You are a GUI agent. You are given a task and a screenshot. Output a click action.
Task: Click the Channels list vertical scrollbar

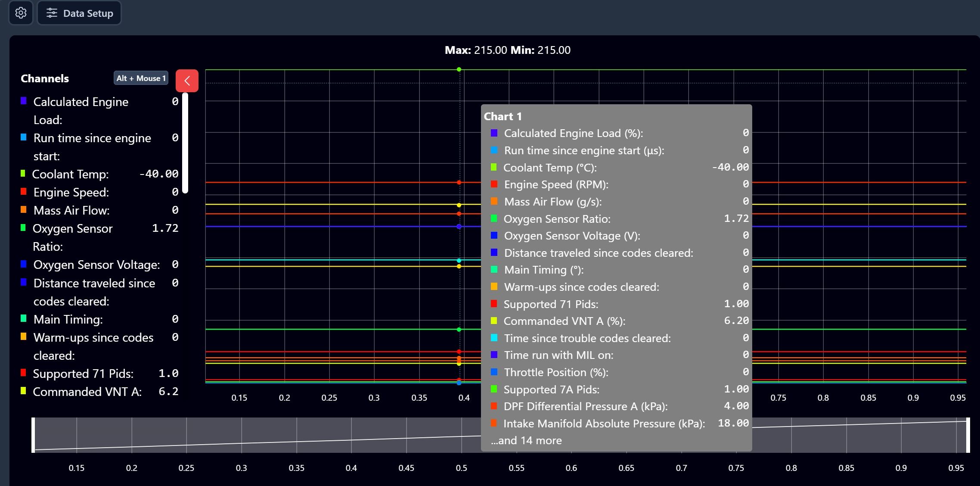185,143
